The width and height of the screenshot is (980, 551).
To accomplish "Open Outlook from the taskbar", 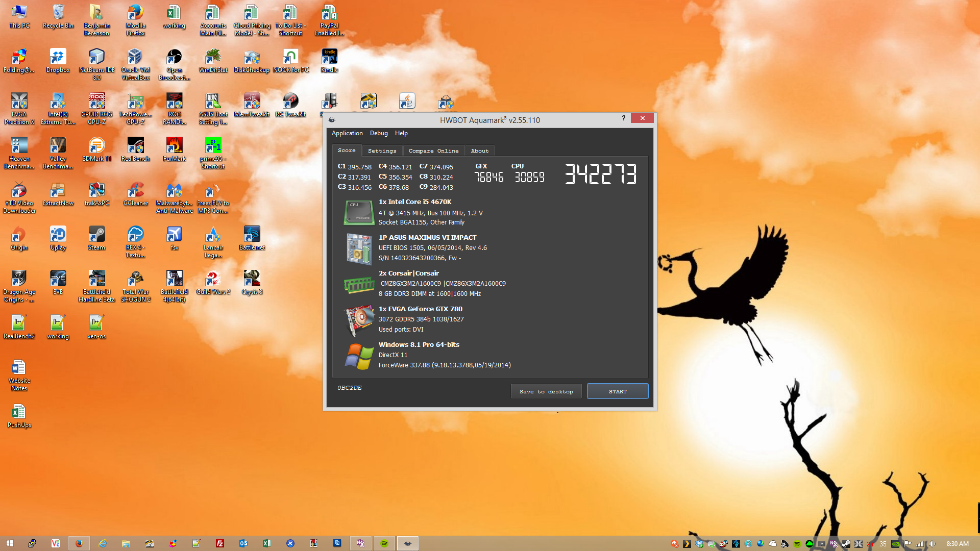I will coord(243,543).
